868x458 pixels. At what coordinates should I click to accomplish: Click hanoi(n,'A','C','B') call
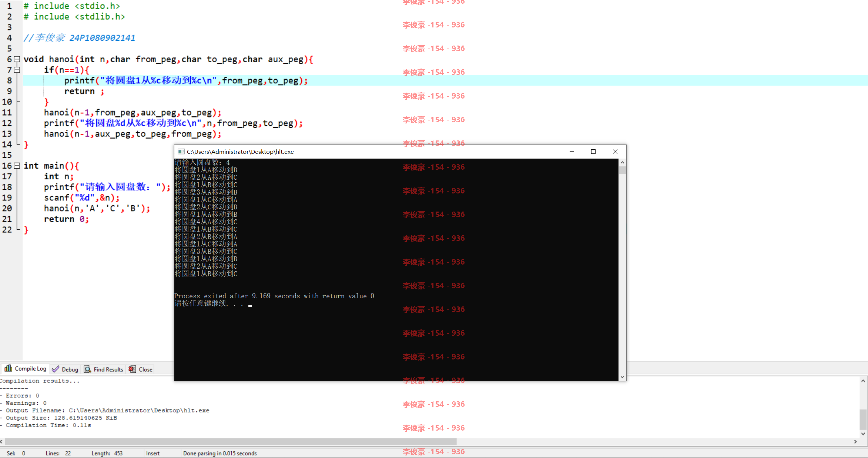97,209
